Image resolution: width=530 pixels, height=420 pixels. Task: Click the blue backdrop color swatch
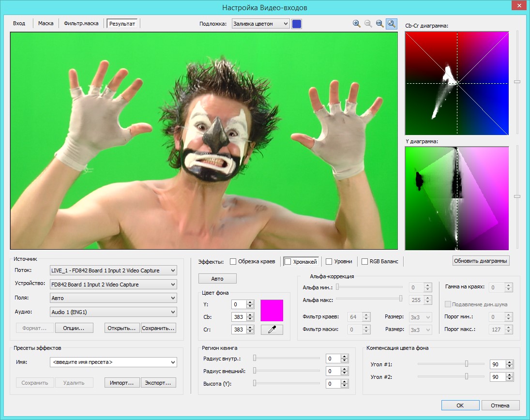[x=296, y=24]
